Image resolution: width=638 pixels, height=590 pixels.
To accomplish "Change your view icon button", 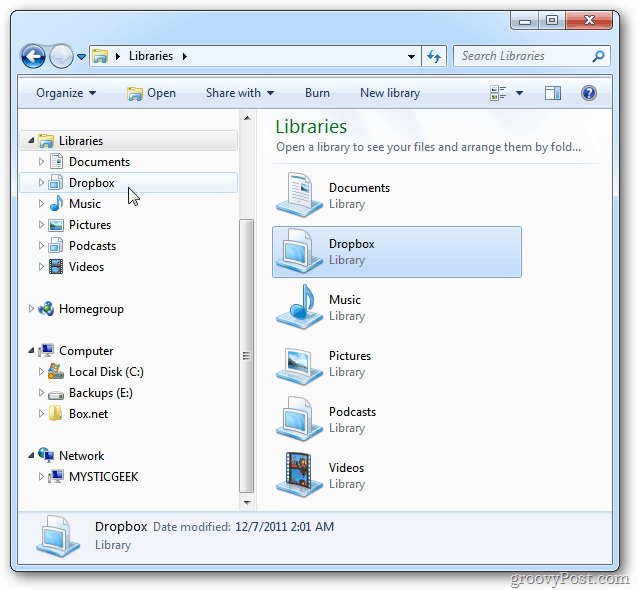I will (x=498, y=93).
